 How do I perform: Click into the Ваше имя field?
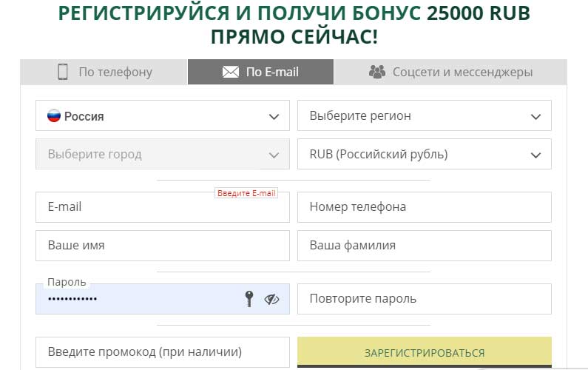pos(163,246)
